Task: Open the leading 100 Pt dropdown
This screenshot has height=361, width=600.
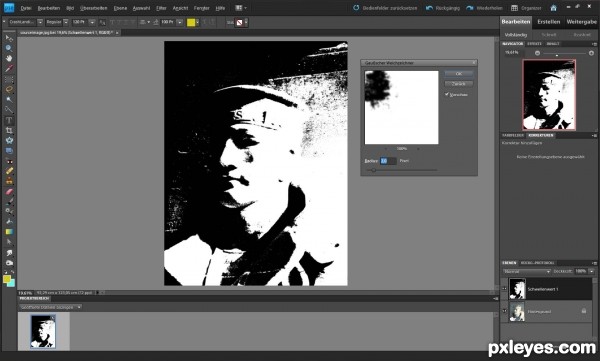Action: pyautogui.click(x=179, y=22)
